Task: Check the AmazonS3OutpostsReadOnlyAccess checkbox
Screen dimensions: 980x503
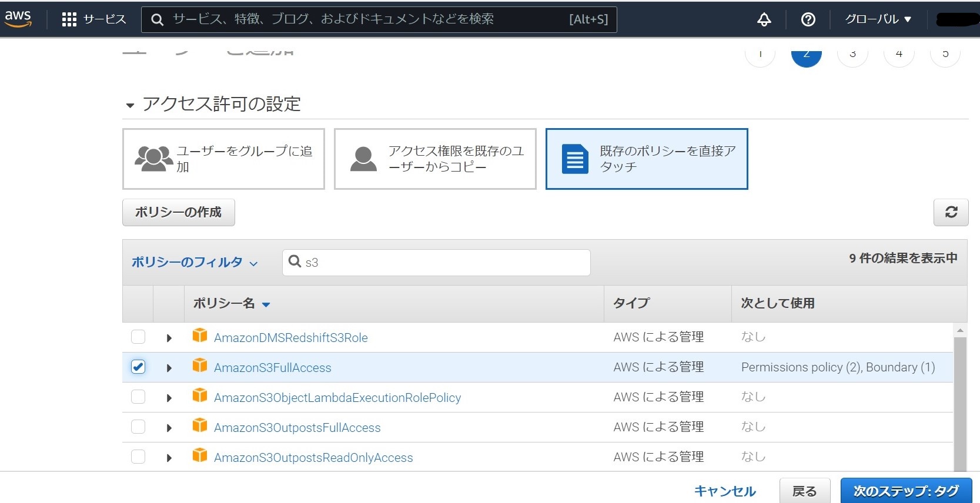Action: click(138, 457)
